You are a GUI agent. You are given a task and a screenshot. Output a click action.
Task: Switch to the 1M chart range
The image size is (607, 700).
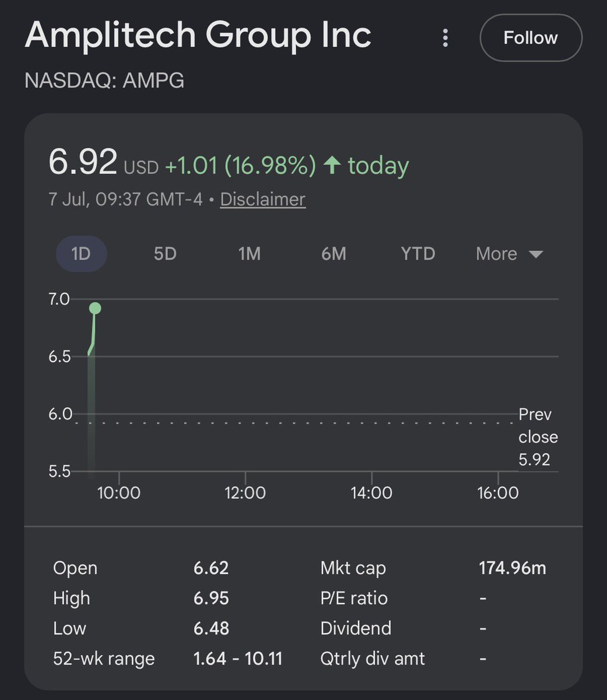pos(250,254)
